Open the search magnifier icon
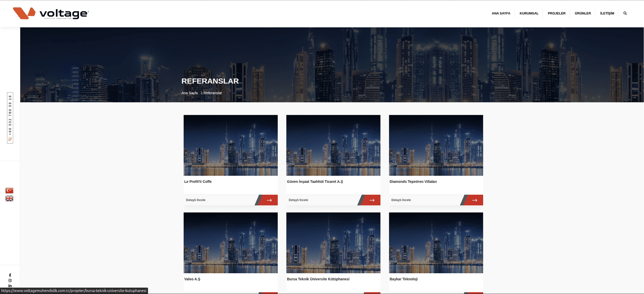This screenshot has height=294, width=644. [625, 13]
